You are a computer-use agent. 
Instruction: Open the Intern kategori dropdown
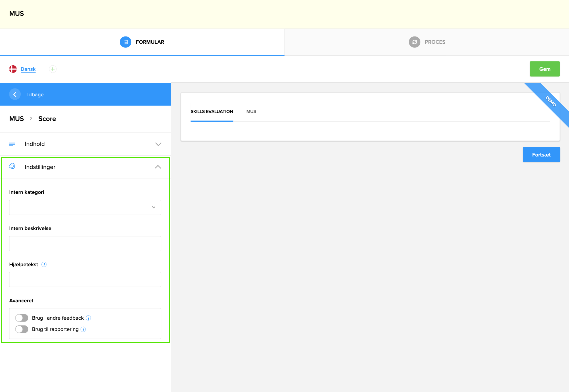tap(85, 208)
